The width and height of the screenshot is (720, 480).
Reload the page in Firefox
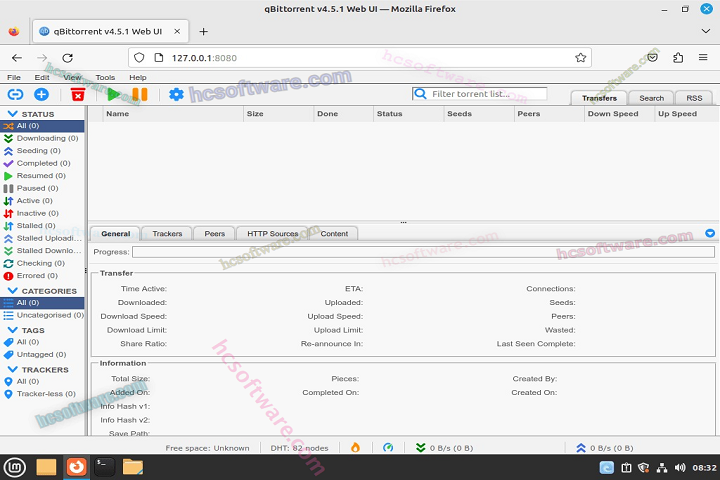tap(68, 58)
